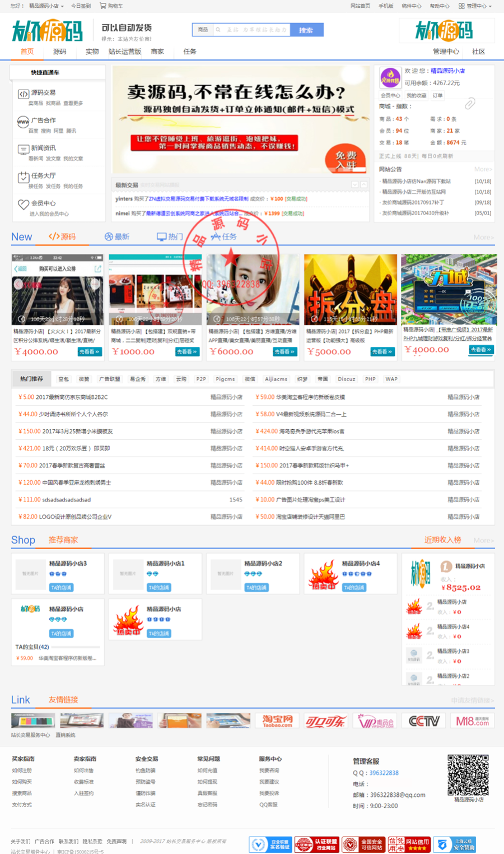Viewport: 504px width, 854px height.
Task: Open the 帮助中心 link in top bar
Action: 440,6
